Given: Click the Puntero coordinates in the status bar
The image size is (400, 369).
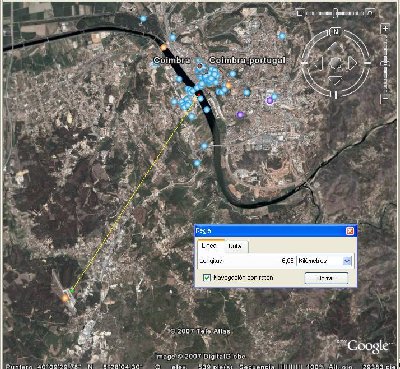Looking at the screenshot, I should 75,366.
